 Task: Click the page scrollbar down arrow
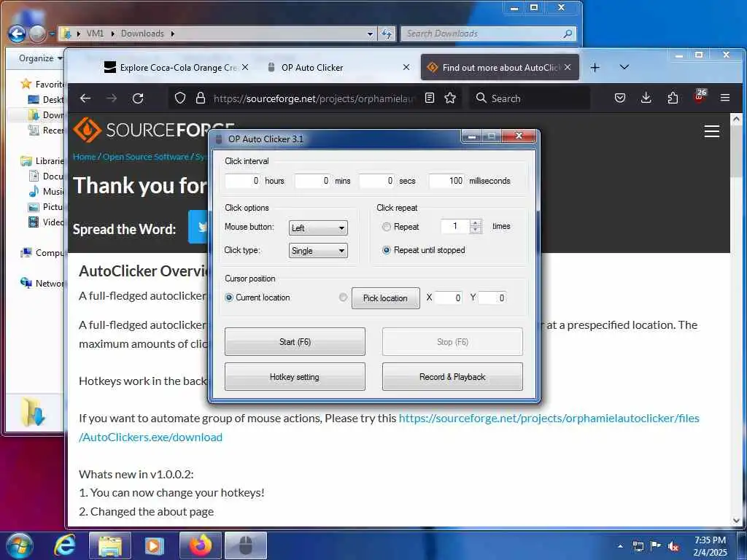click(x=736, y=521)
